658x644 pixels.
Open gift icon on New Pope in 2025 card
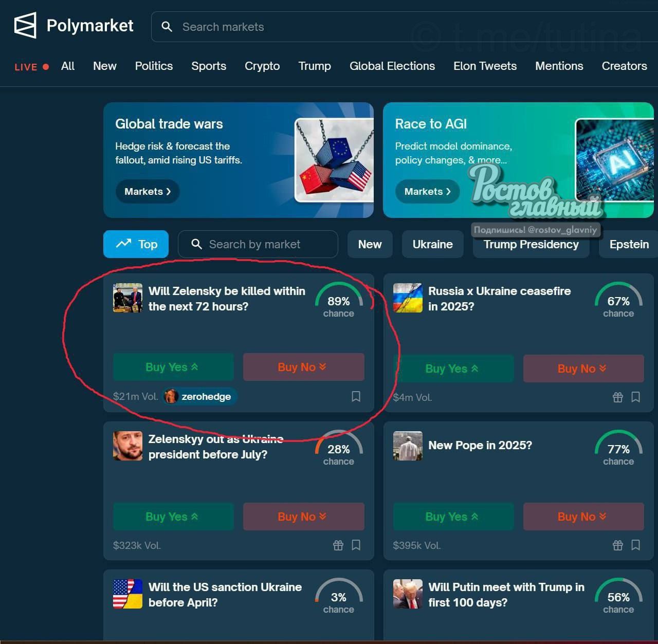(618, 545)
